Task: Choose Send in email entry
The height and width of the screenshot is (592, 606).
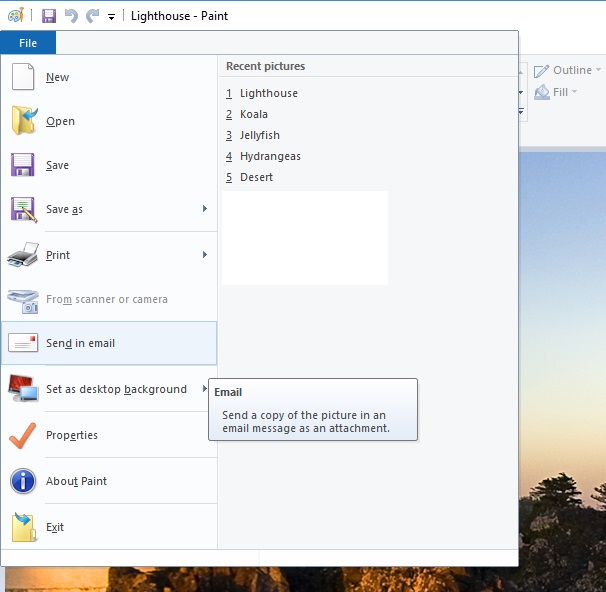Action: [109, 343]
